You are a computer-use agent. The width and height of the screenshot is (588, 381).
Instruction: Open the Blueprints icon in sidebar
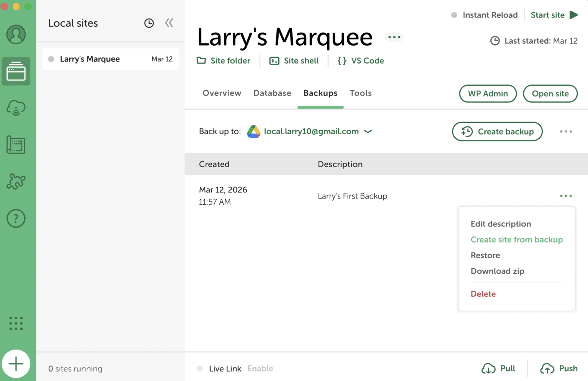[x=16, y=145]
